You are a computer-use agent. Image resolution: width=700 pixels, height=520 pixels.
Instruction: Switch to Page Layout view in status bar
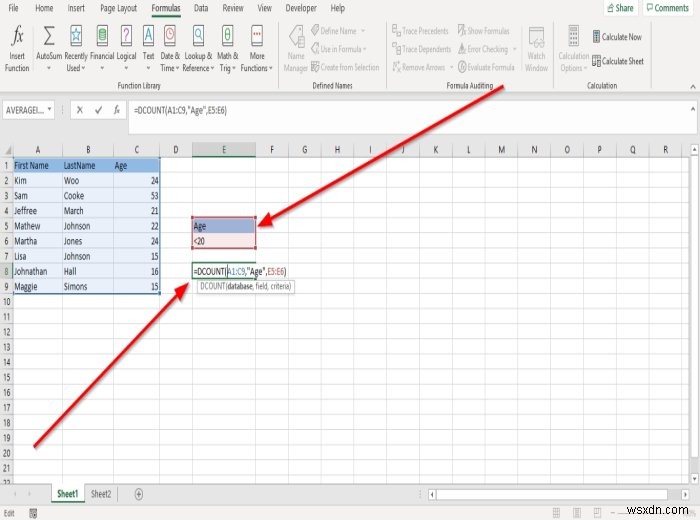(577, 513)
